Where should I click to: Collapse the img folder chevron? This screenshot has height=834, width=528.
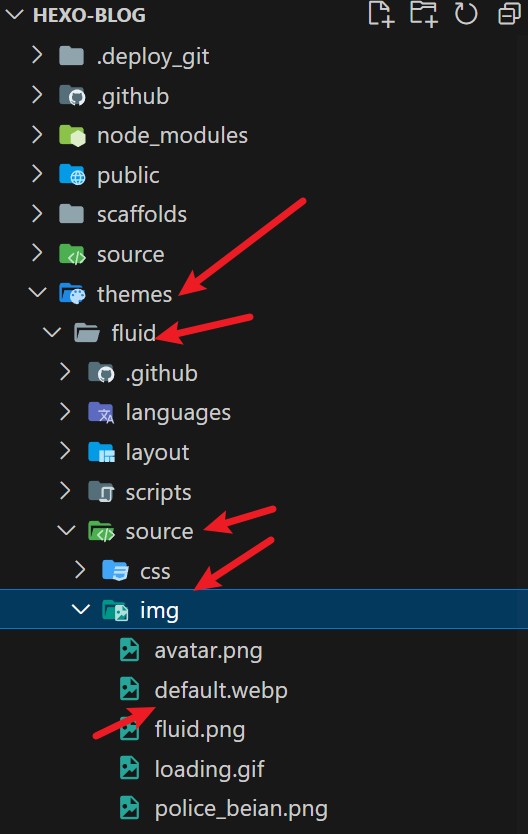[80, 610]
